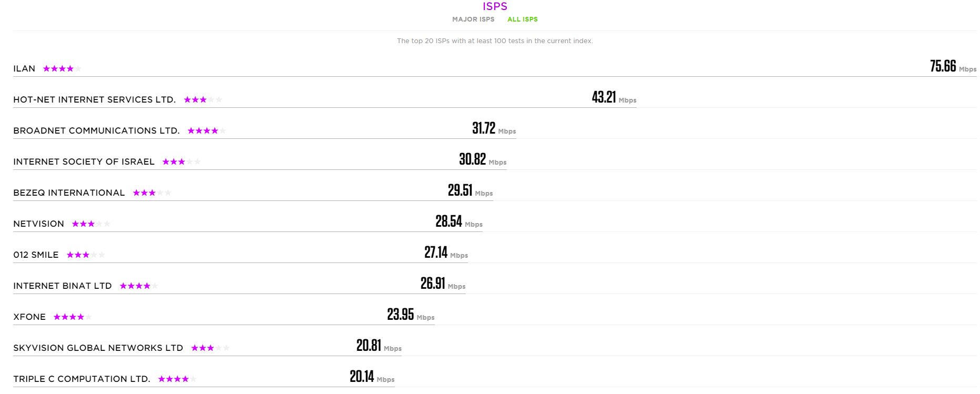This screenshot has width=980, height=394.
Task: Click the stars beside HOT-NET Internet Services
Action: click(203, 100)
